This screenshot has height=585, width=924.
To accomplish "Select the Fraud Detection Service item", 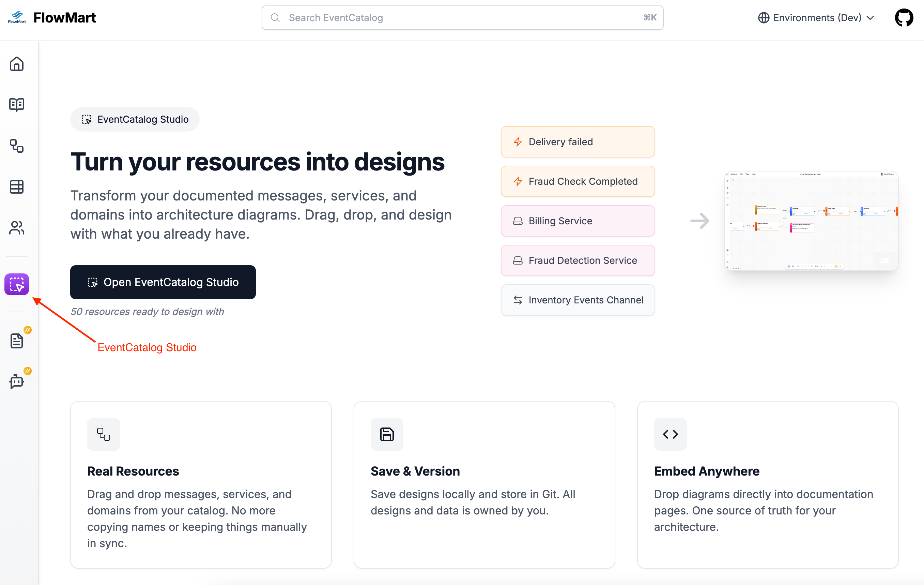I will point(577,260).
